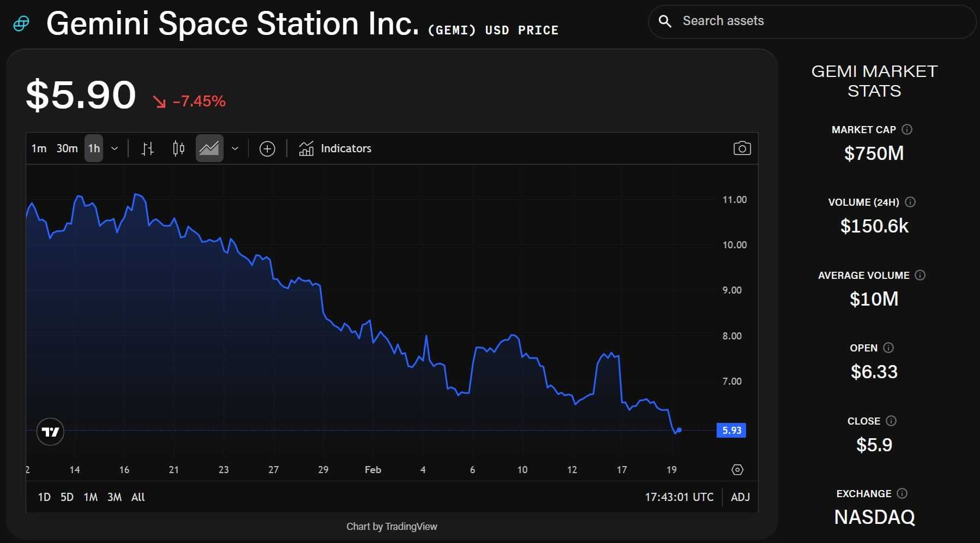This screenshot has height=543, width=980.
Task: Open the chart settings gear icon
Action: coord(738,469)
